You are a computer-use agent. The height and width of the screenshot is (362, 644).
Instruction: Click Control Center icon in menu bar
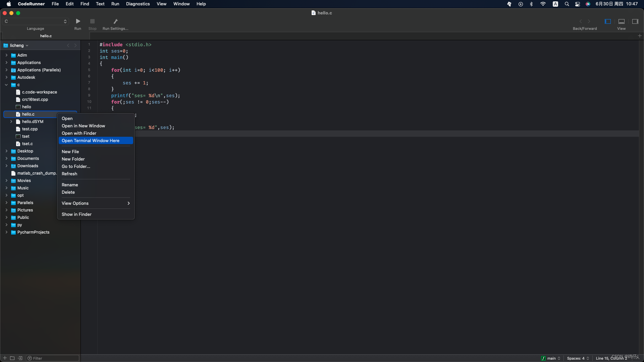[577, 4]
